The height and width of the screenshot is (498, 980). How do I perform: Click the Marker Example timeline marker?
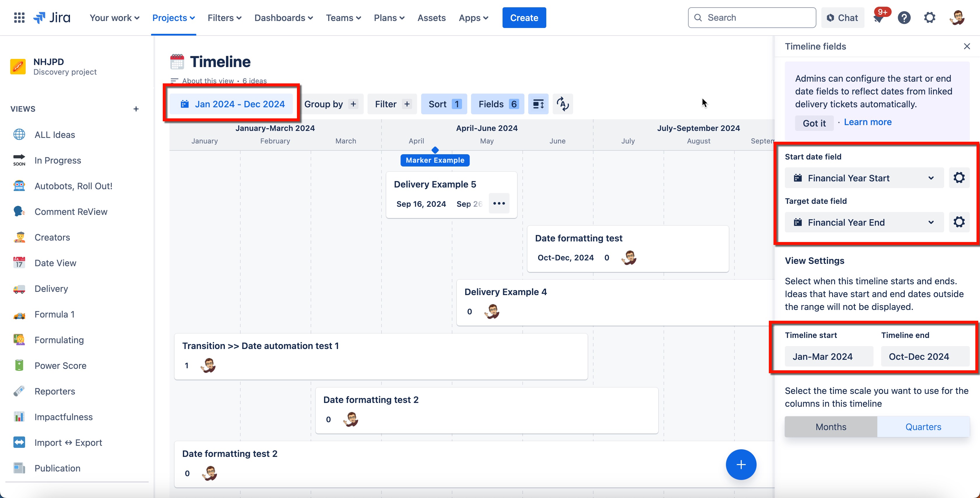click(435, 160)
